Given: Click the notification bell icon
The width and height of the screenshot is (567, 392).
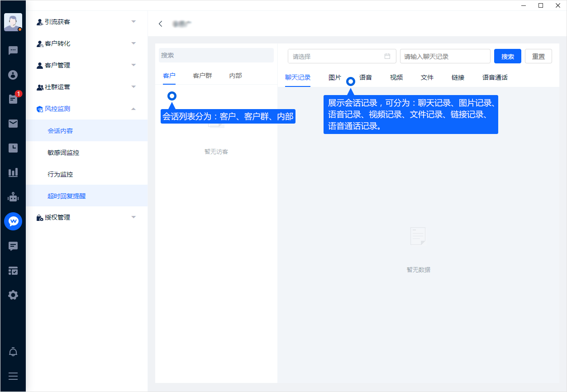Looking at the screenshot, I should coord(13,352).
